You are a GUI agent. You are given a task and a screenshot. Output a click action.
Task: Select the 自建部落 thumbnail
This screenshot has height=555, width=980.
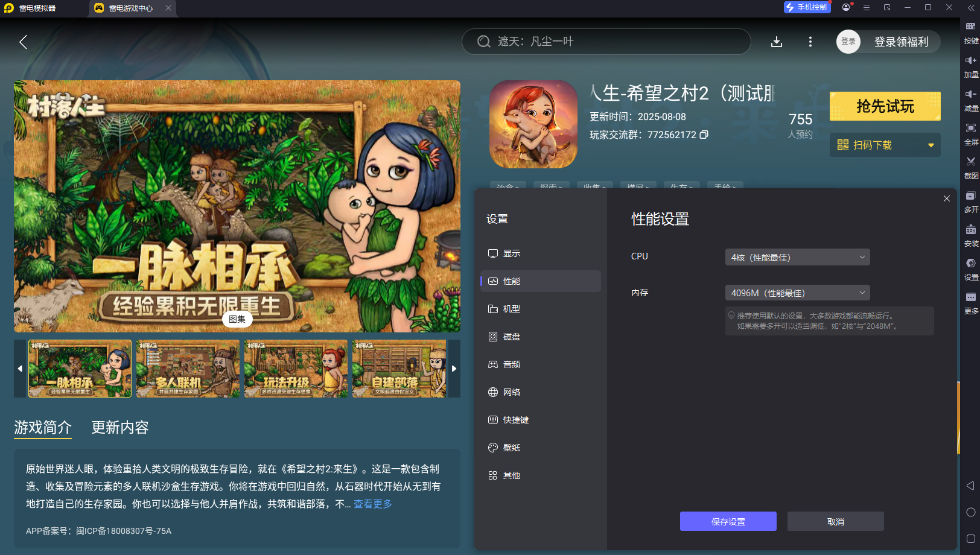[399, 369]
